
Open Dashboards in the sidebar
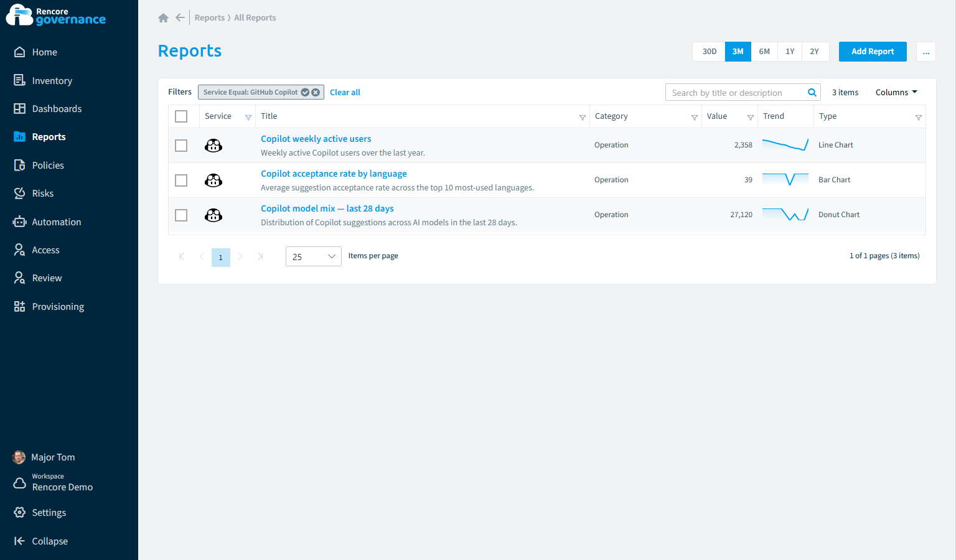tap(57, 109)
